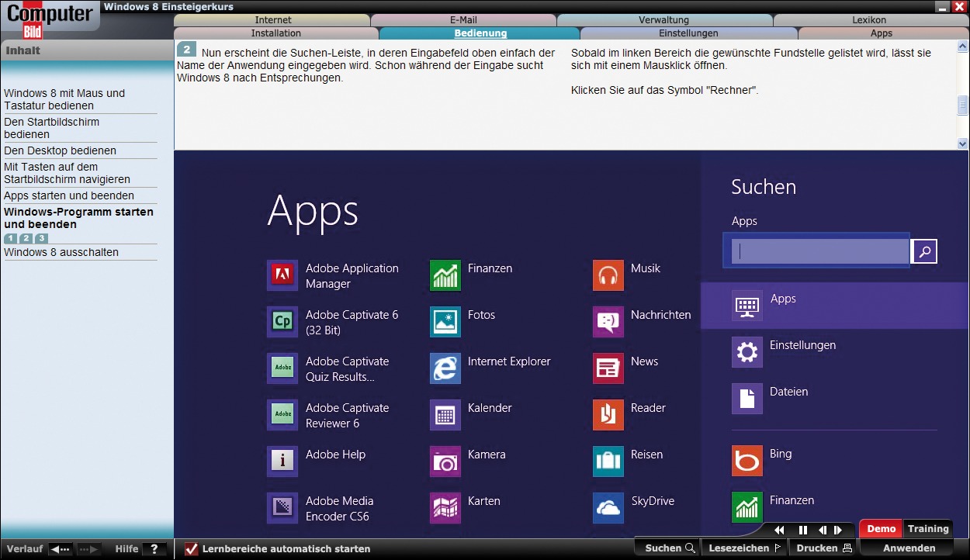Open the SkyDrive cloud icon

608,508
